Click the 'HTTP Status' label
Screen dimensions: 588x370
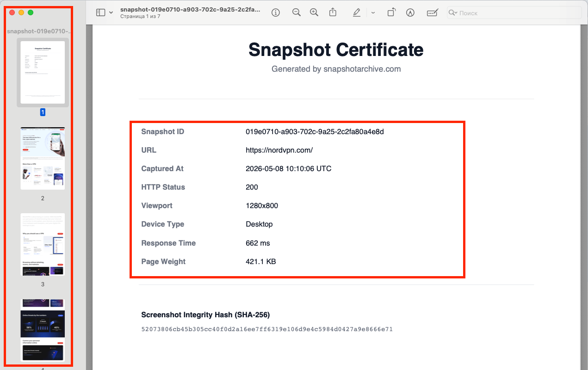[x=163, y=187]
